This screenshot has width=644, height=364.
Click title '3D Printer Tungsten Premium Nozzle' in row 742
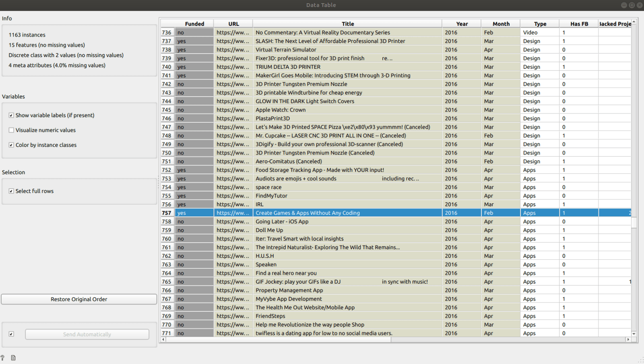301,84
